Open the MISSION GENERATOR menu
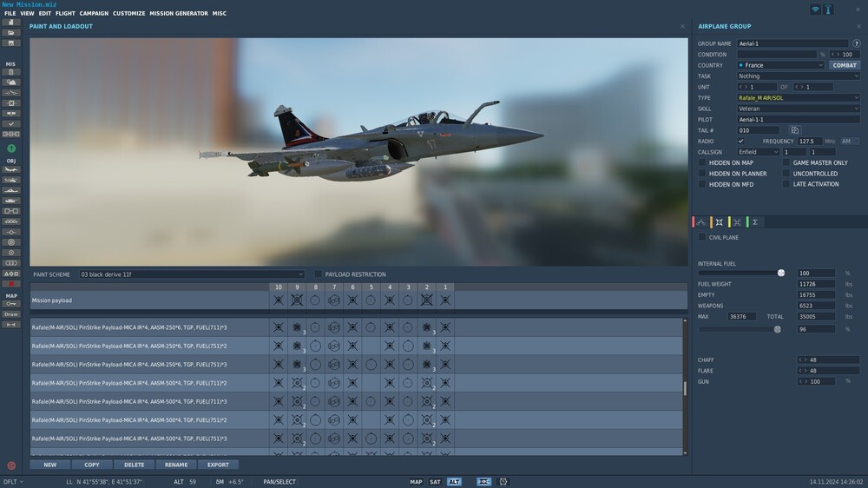Image resolution: width=868 pixels, height=488 pixels. pos(179,13)
